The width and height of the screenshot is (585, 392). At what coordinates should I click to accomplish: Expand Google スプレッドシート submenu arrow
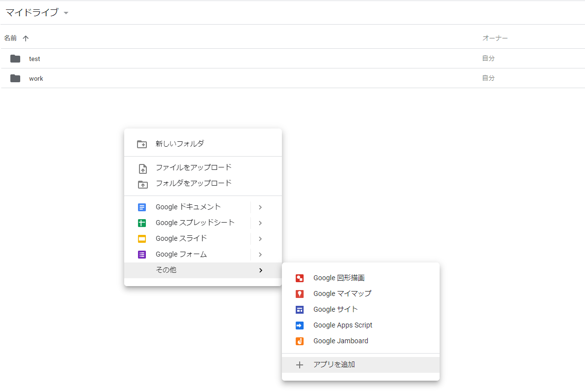[260, 223]
